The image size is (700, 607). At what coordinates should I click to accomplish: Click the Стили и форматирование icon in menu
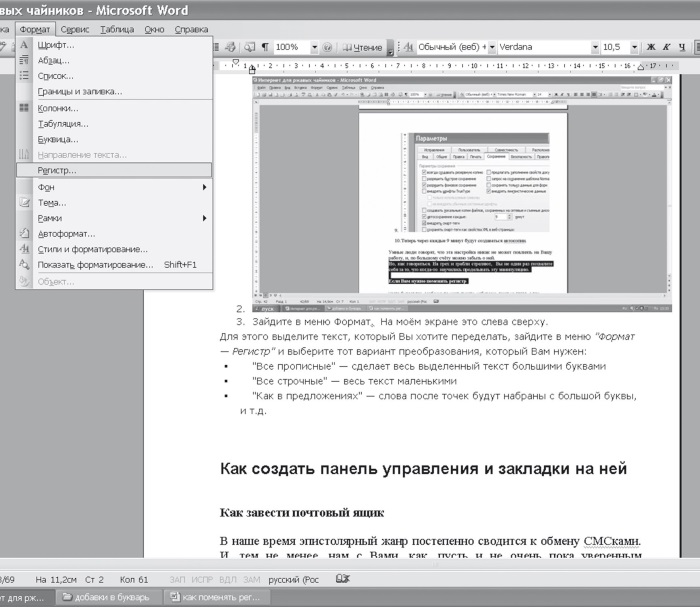24,249
